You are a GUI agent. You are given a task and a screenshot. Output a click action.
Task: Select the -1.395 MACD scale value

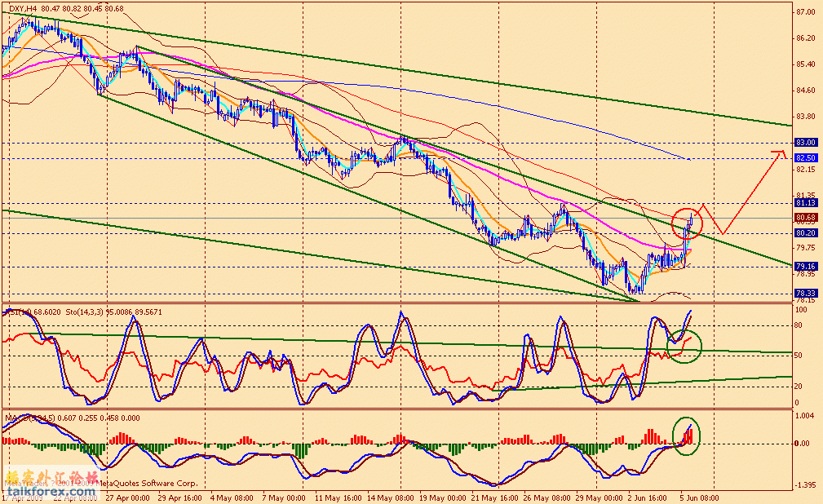tap(805, 485)
